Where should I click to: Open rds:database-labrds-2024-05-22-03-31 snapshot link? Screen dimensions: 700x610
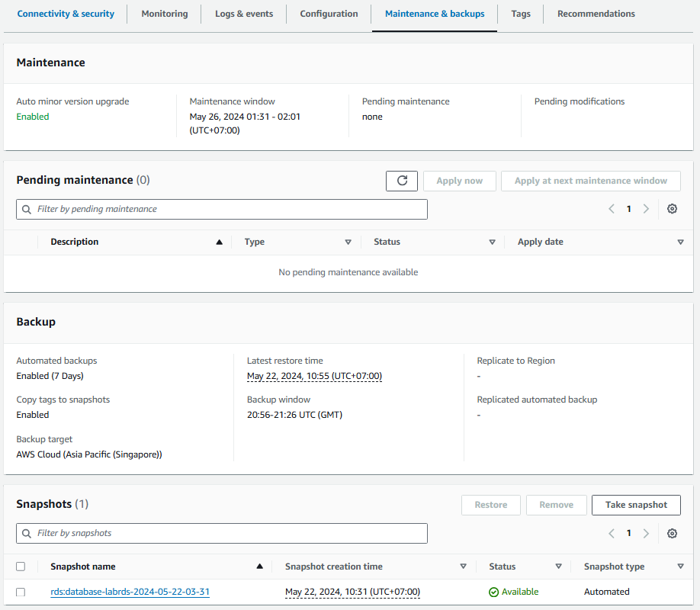click(130, 592)
